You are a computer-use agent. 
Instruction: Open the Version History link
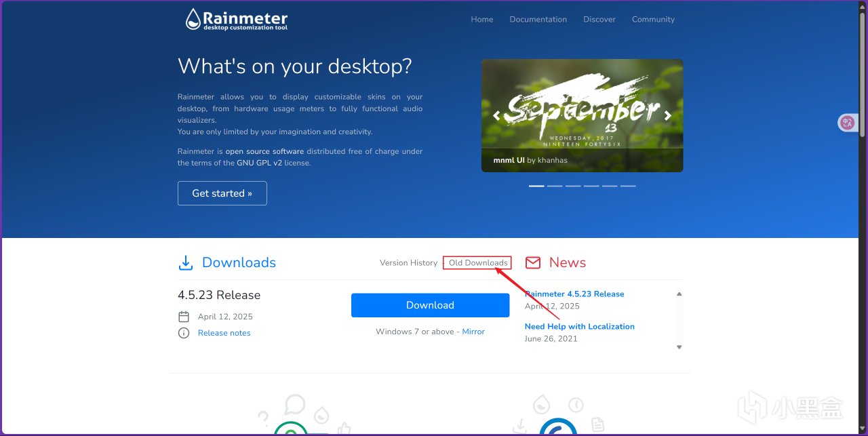(408, 263)
